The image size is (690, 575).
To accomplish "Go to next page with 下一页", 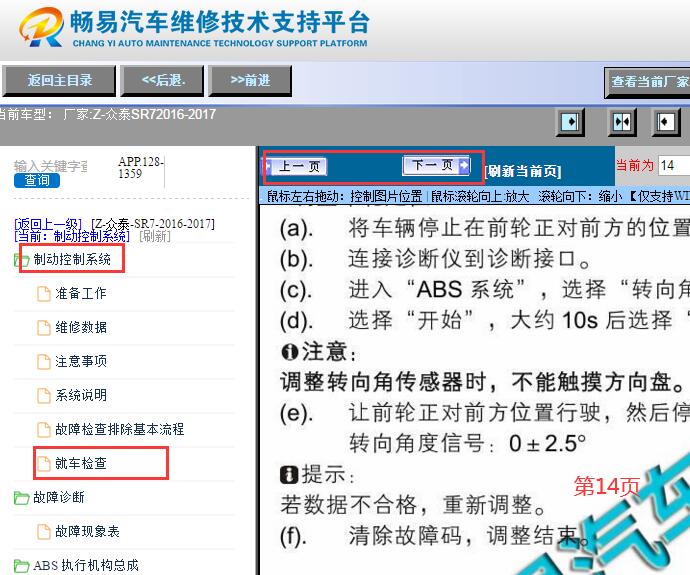I will (x=436, y=165).
